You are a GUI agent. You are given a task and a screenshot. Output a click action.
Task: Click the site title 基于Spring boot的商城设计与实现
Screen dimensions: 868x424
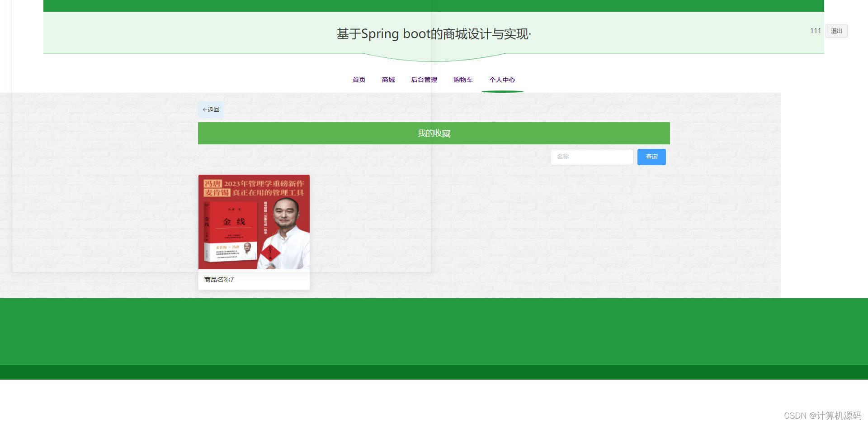(434, 33)
